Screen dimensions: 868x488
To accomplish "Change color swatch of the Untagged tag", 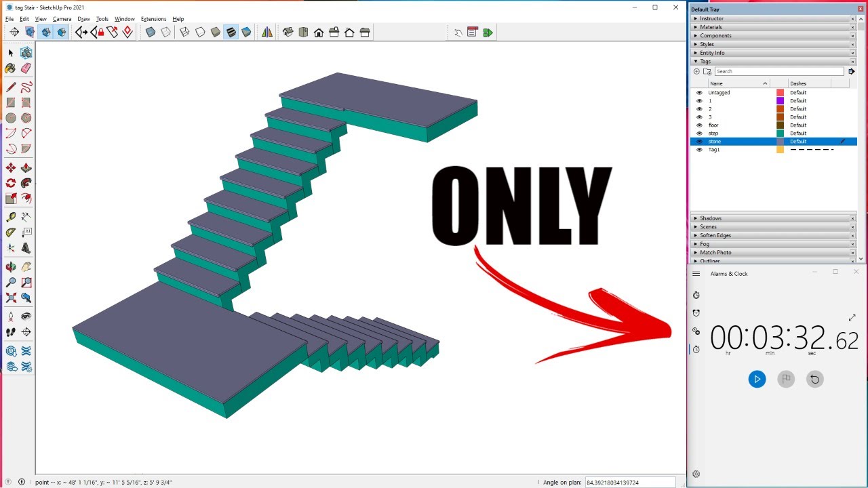I will 781,93.
